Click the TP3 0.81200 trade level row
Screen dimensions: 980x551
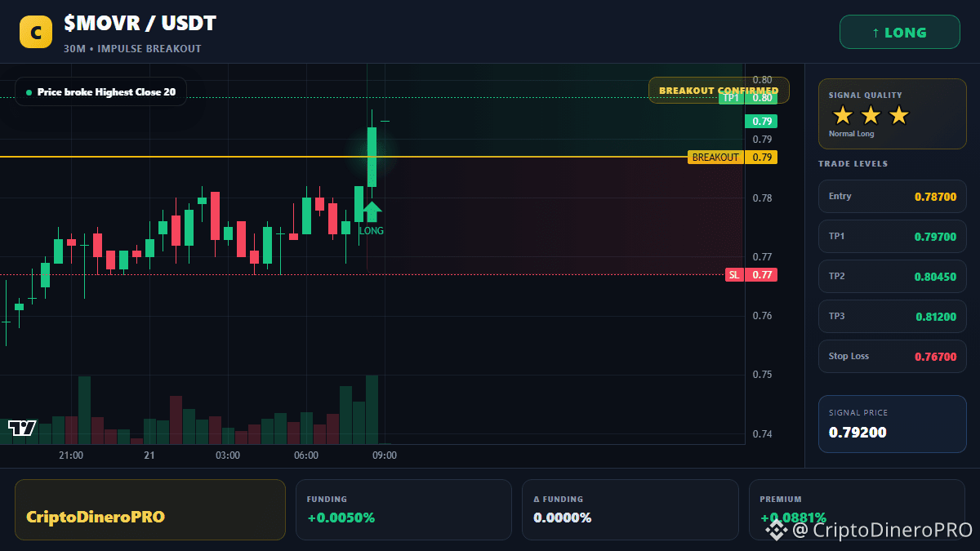coord(893,316)
